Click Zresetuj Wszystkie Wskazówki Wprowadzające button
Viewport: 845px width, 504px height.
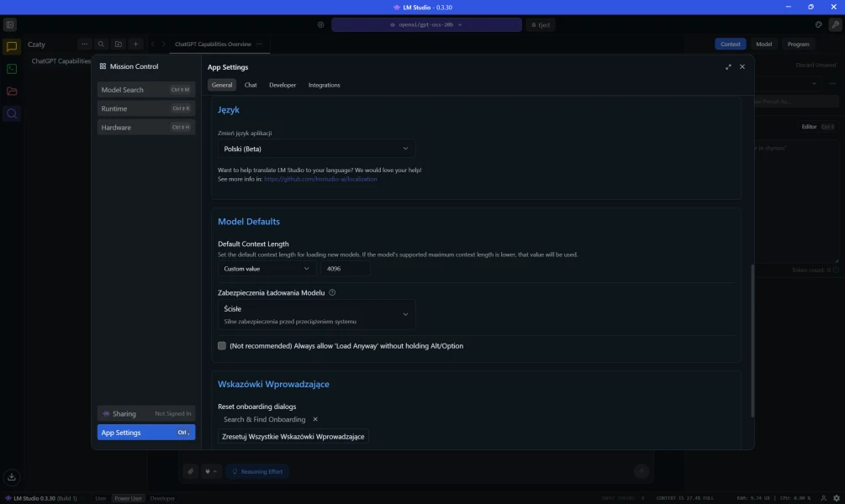click(x=293, y=437)
